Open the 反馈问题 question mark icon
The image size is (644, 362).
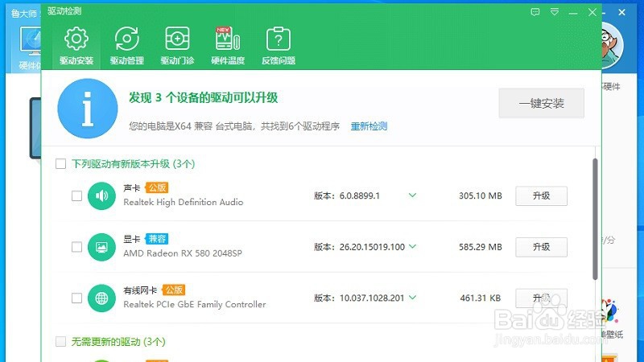(279, 46)
